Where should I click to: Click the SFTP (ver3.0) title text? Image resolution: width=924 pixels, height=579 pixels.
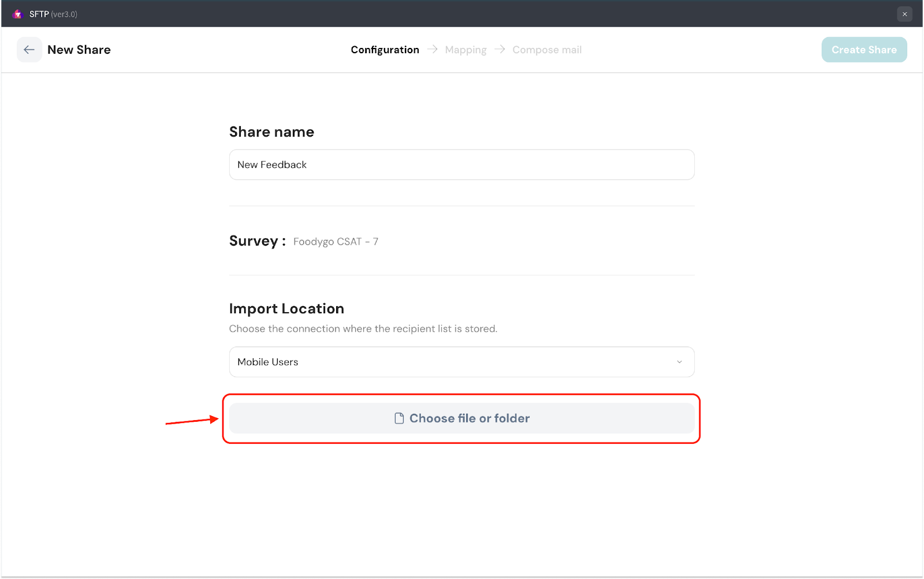click(53, 14)
